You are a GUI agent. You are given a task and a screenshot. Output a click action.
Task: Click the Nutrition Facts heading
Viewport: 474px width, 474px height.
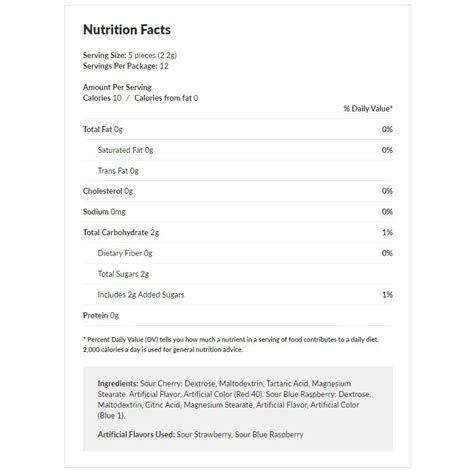tap(127, 30)
